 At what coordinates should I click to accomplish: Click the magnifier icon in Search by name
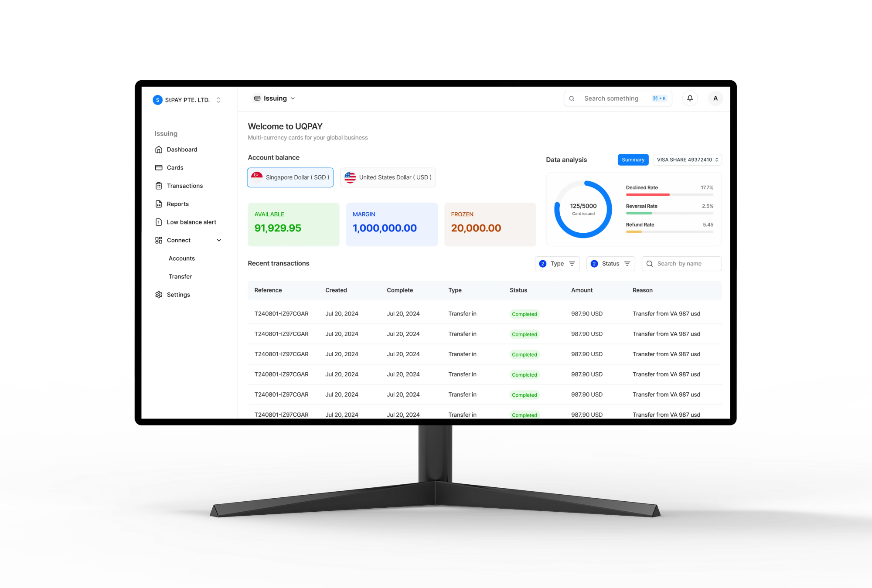[650, 264]
